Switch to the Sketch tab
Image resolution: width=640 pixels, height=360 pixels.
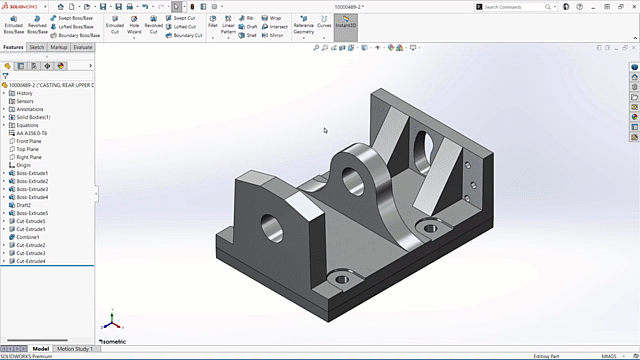coord(36,47)
